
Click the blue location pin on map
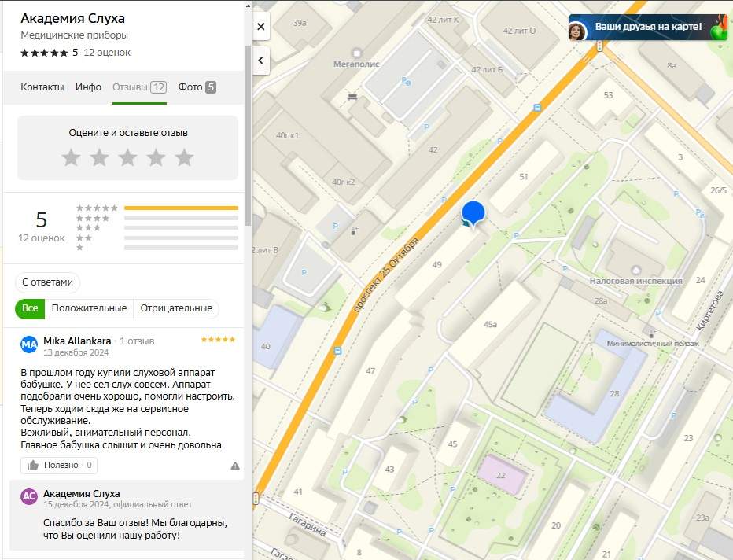(x=473, y=213)
